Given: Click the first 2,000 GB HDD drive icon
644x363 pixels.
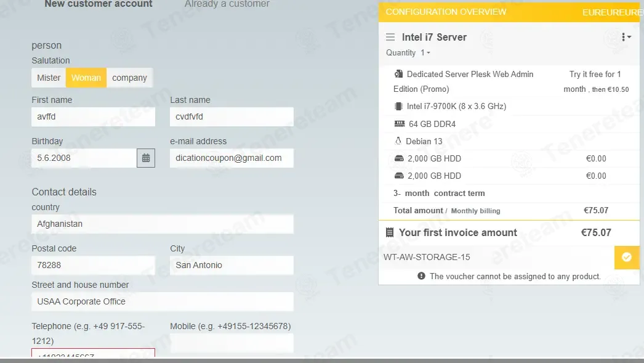Looking at the screenshot, I should (399, 158).
